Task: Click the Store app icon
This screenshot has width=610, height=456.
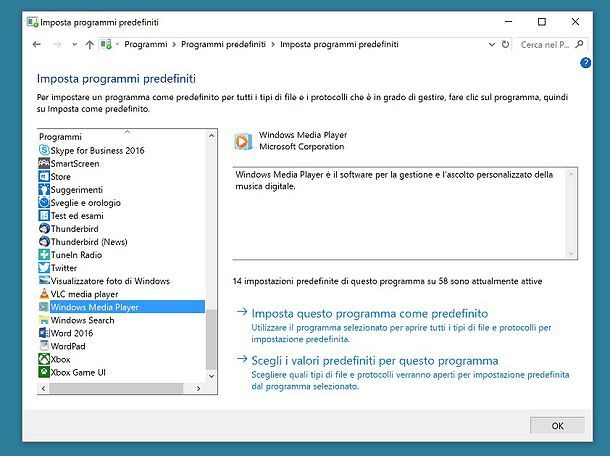Action: pos(44,176)
